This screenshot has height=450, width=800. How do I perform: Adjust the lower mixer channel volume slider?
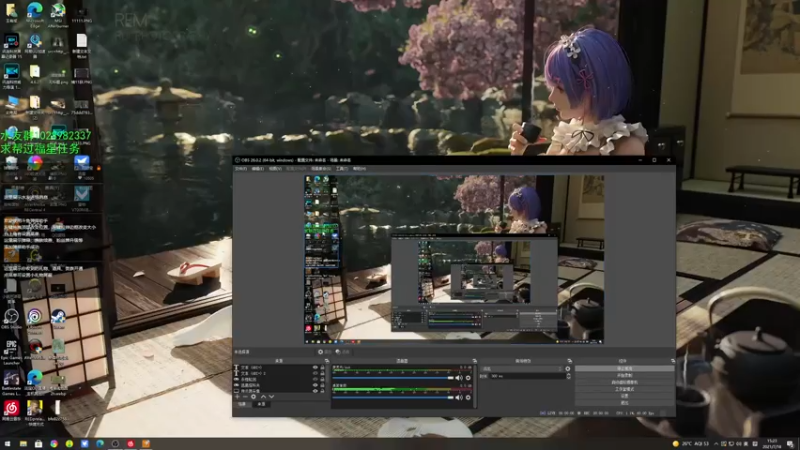click(x=392, y=397)
